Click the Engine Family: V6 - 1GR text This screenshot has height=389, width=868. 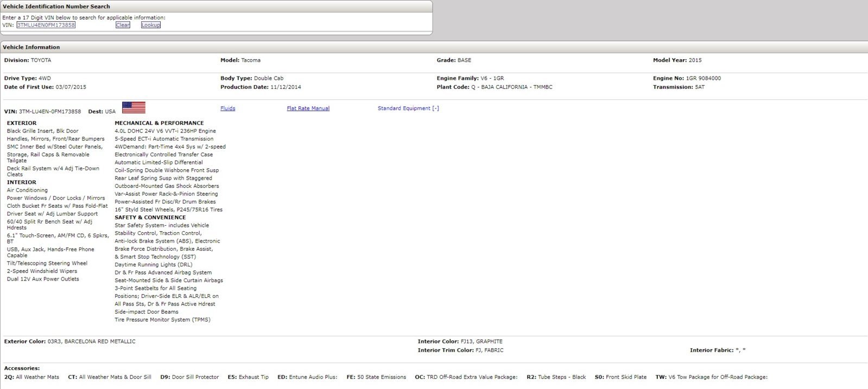click(x=470, y=79)
